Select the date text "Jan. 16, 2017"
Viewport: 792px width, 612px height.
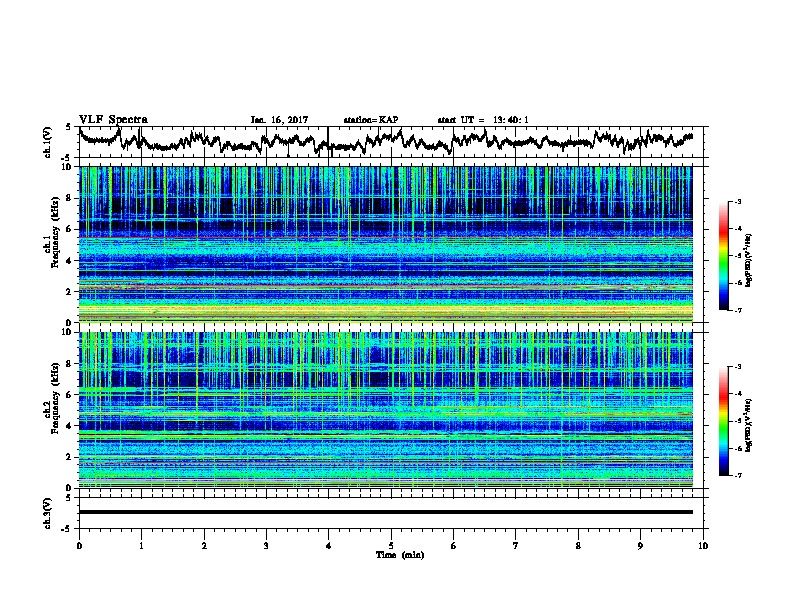coord(279,120)
